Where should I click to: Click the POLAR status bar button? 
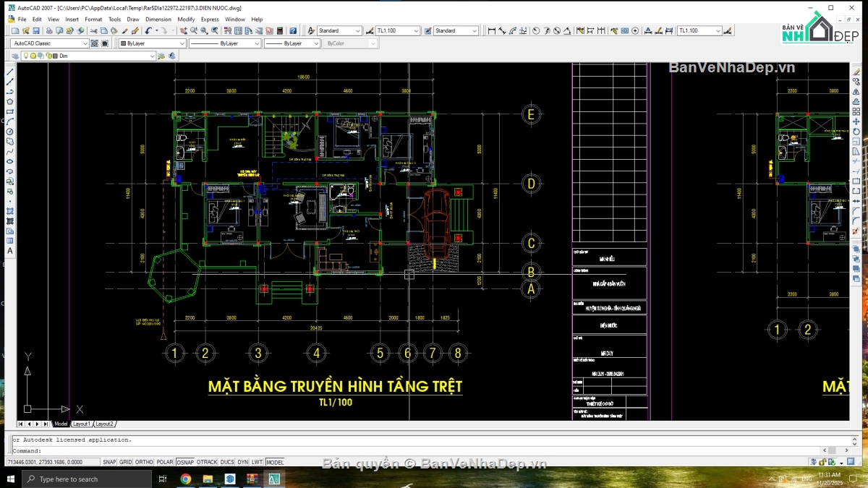coord(165,462)
